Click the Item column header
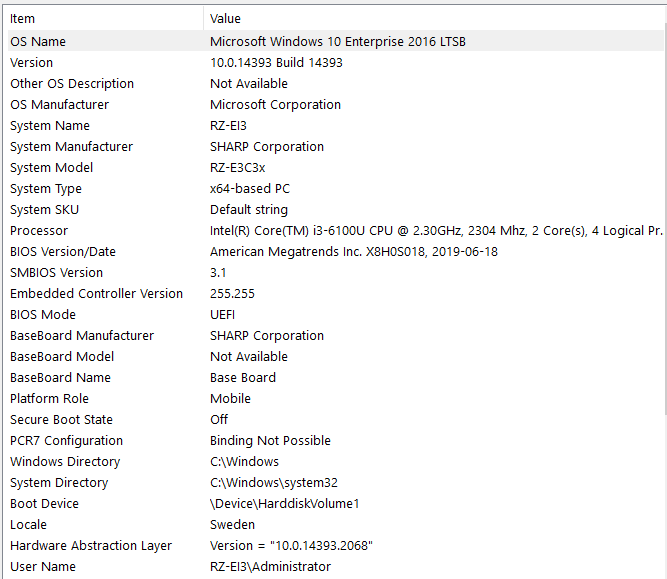 coord(100,18)
